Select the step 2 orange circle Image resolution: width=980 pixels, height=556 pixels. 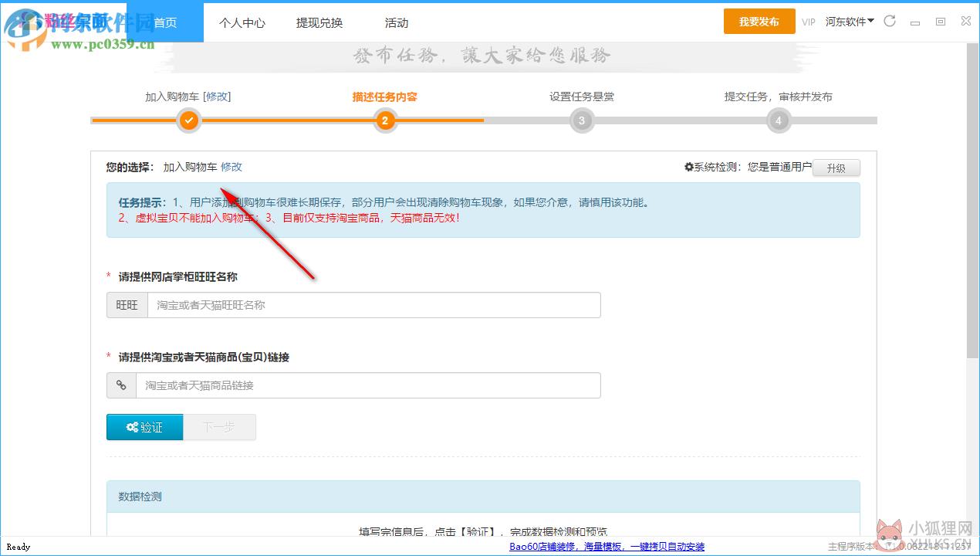(385, 120)
